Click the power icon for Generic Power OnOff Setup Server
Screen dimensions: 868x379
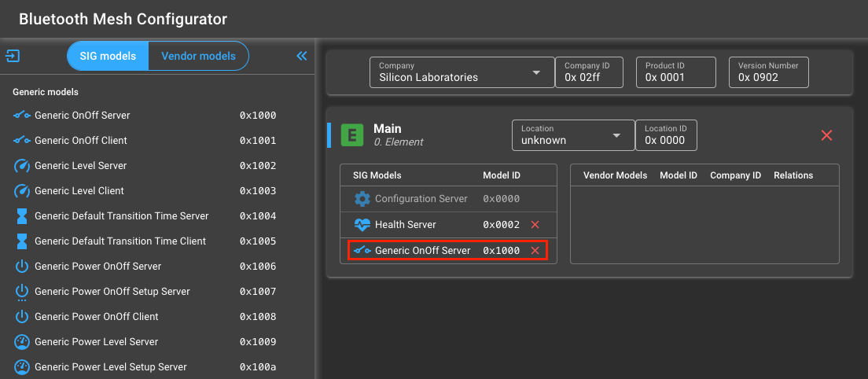tap(21, 292)
